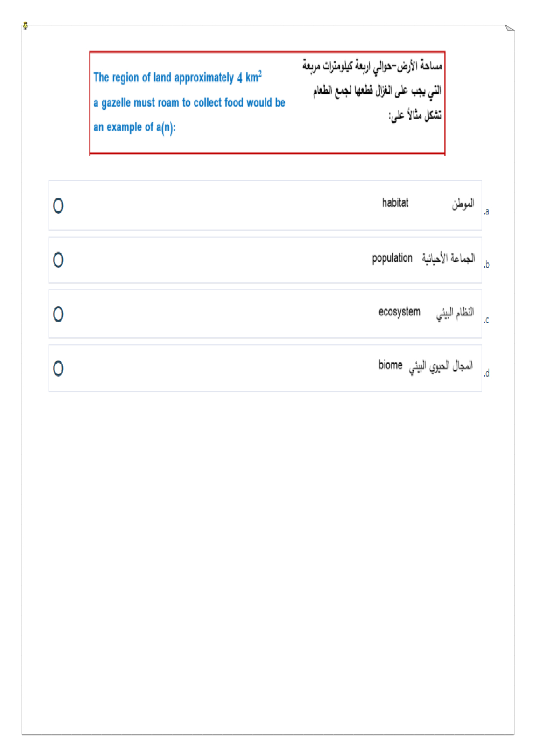The width and height of the screenshot is (535, 756).
Task: Click the English word "habitat"
Action: [x=395, y=203]
